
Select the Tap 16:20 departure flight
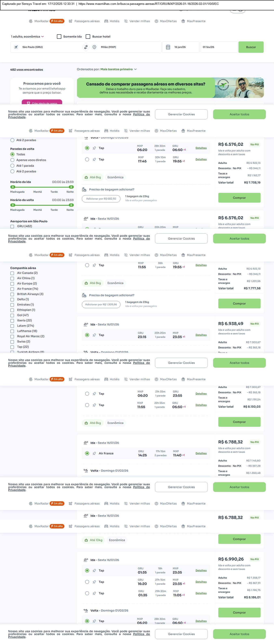pyautogui.click(x=87, y=582)
